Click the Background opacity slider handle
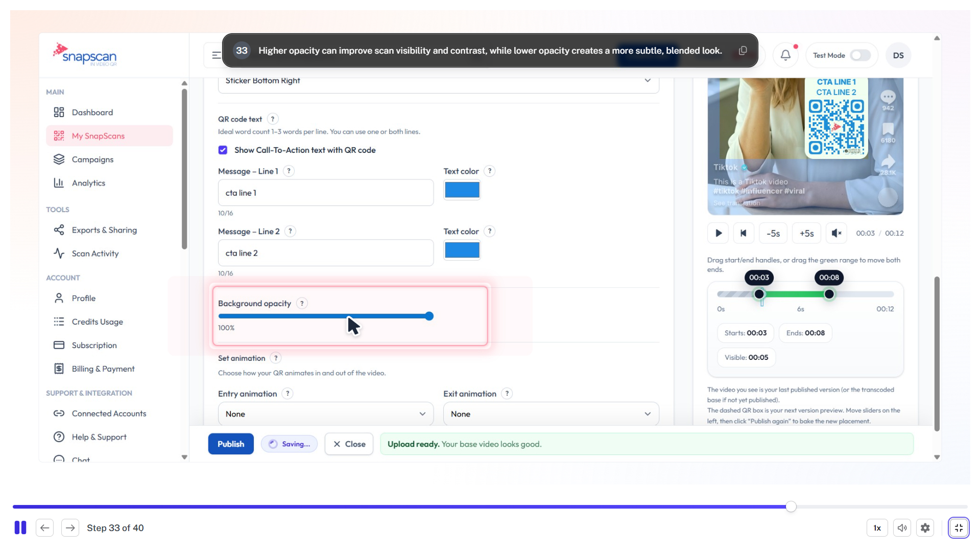 pyautogui.click(x=429, y=316)
